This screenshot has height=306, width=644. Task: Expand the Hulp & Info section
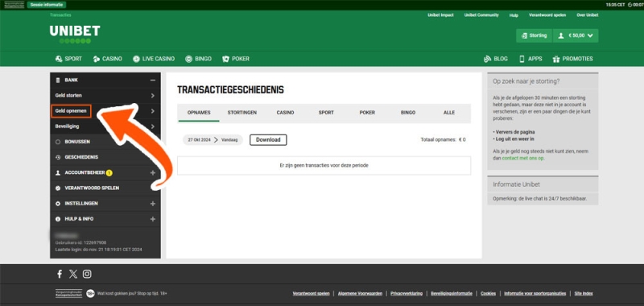coord(152,219)
